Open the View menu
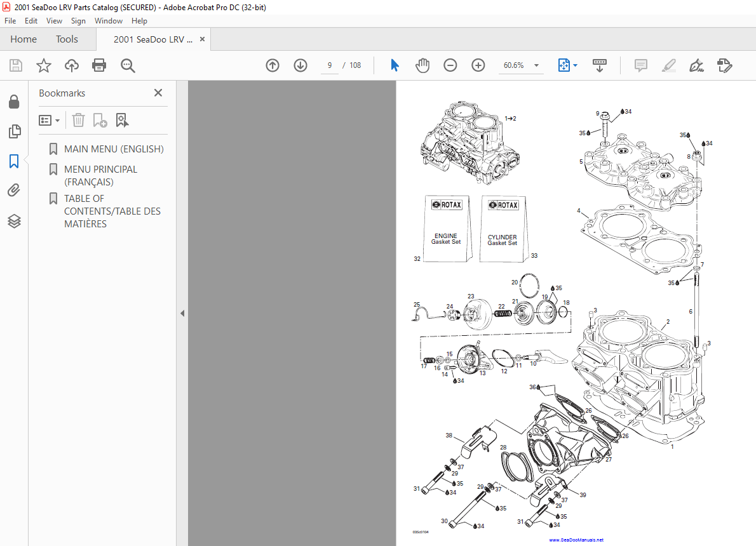Image resolution: width=756 pixels, height=546 pixels. pos(54,21)
